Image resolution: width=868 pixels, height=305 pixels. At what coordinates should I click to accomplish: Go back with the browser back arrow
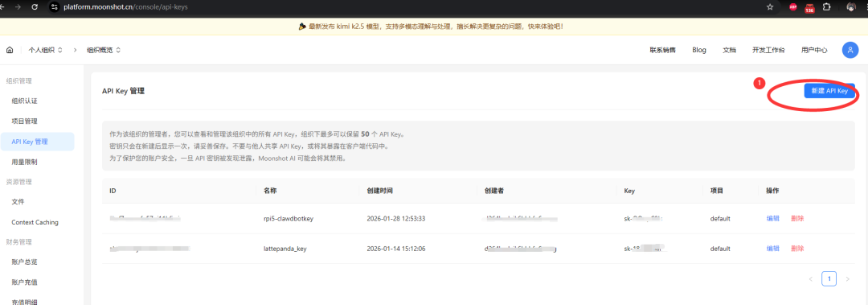coord(2,7)
